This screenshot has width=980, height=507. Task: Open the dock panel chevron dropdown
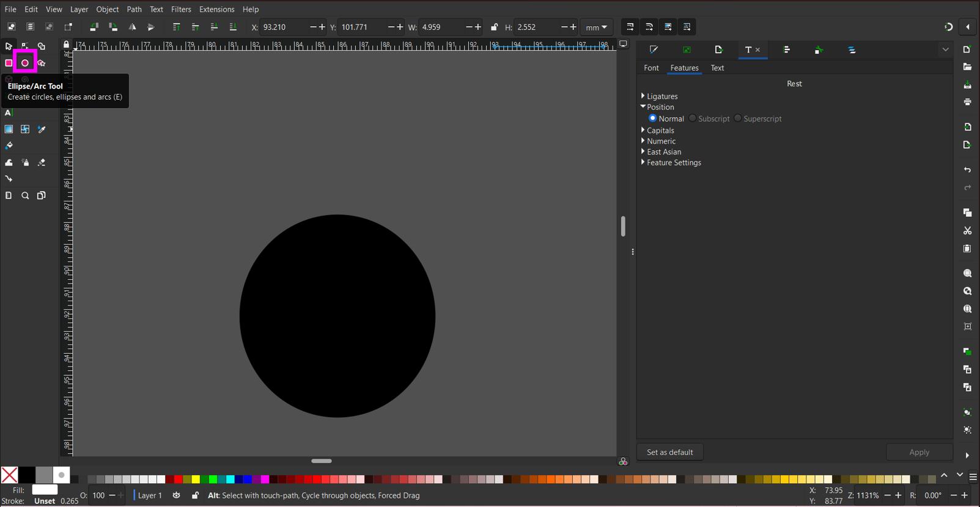pos(945,49)
